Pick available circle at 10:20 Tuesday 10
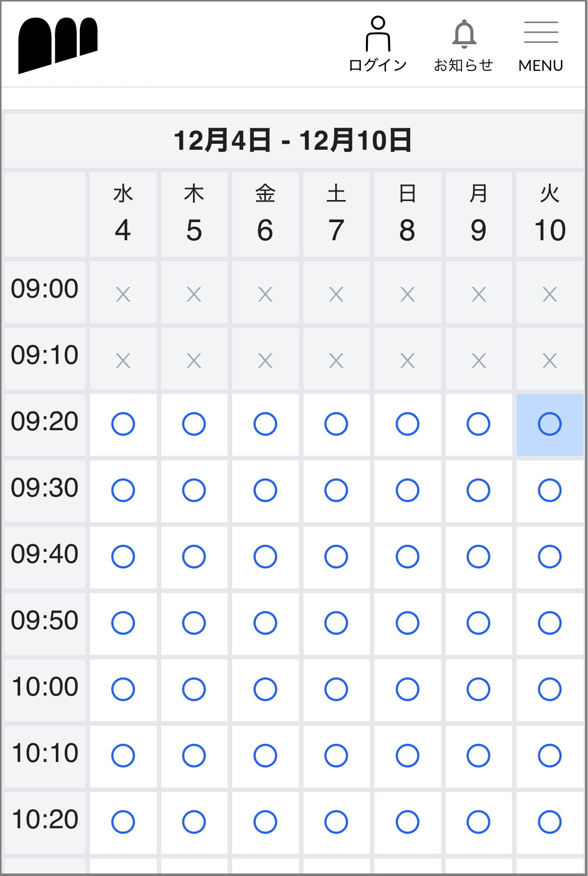Screen dimensions: 588x876 tap(550, 822)
